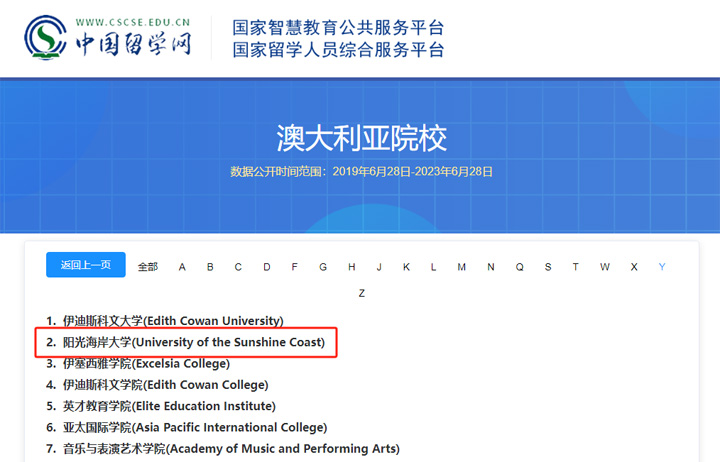Filter universities by letter D

(x=266, y=267)
